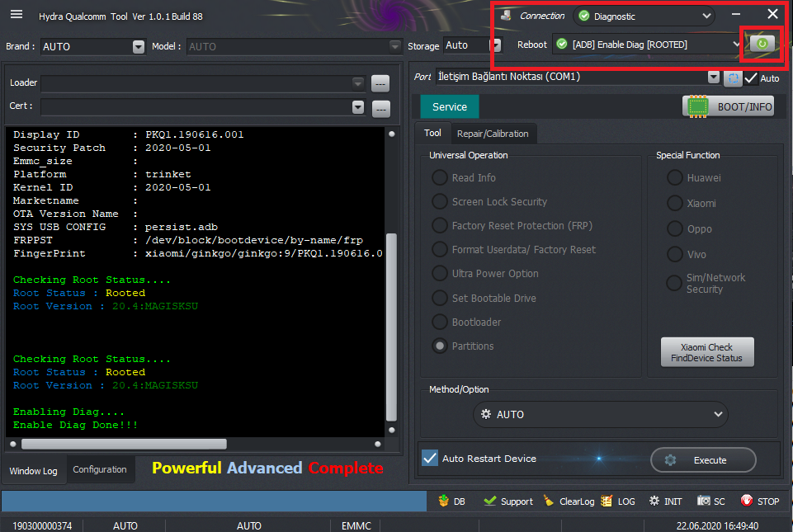Expand the Brand AUTO dropdown

139,46
